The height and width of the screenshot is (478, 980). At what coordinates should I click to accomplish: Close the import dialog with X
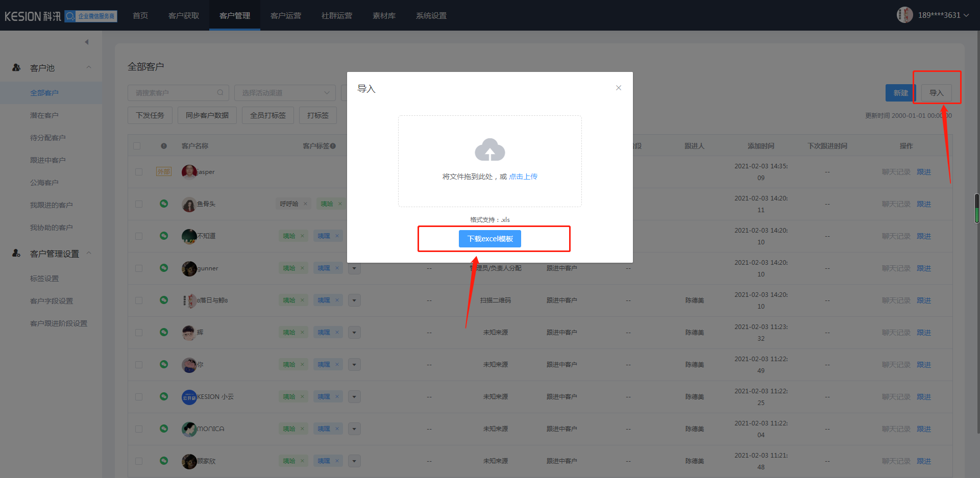click(x=618, y=88)
